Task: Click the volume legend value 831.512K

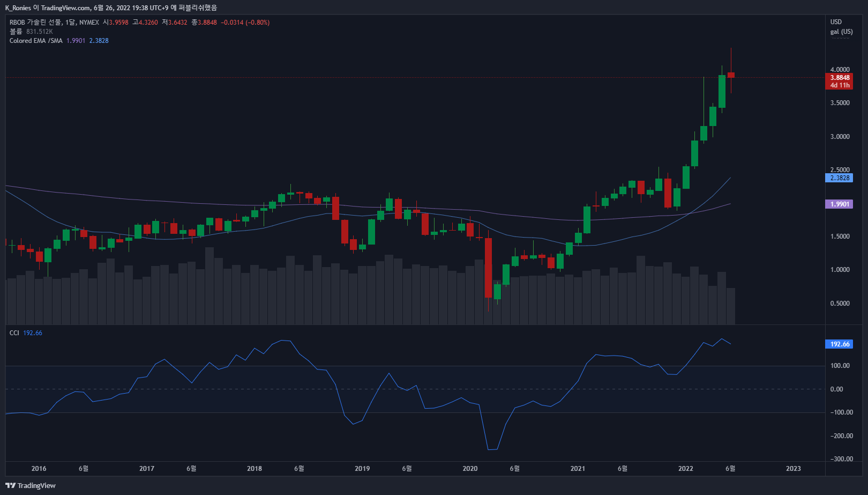Action: click(x=40, y=32)
